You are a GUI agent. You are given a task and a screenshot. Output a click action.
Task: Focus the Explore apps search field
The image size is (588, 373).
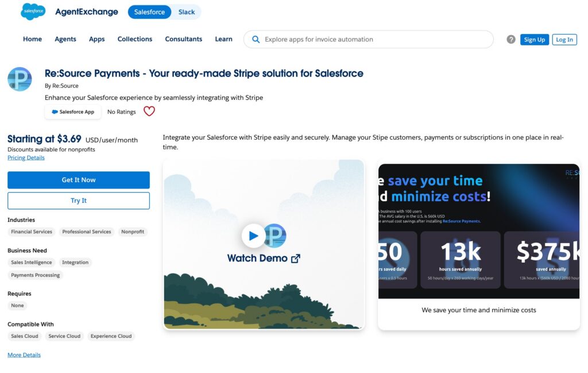[368, 40]
